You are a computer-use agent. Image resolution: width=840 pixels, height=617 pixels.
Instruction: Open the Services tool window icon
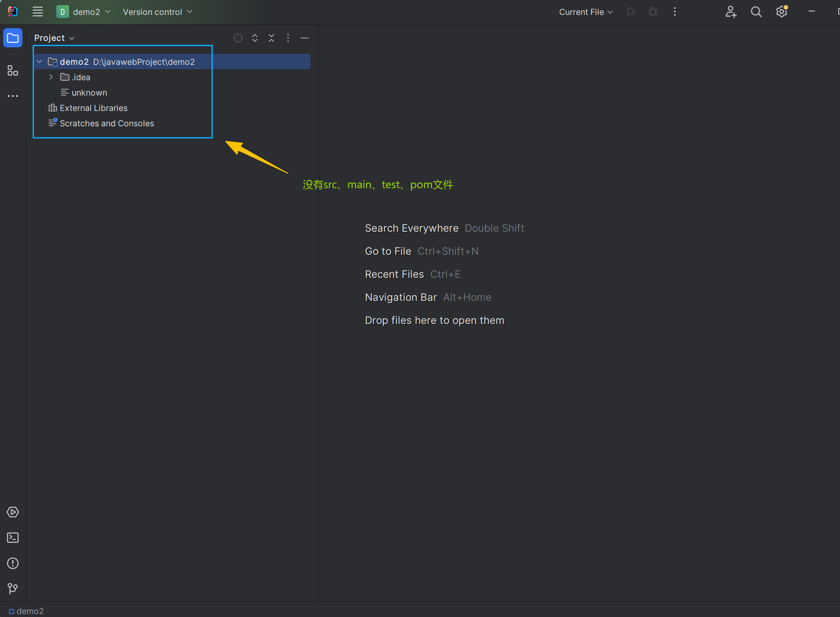pyautogui.click(x=13, y=512)
